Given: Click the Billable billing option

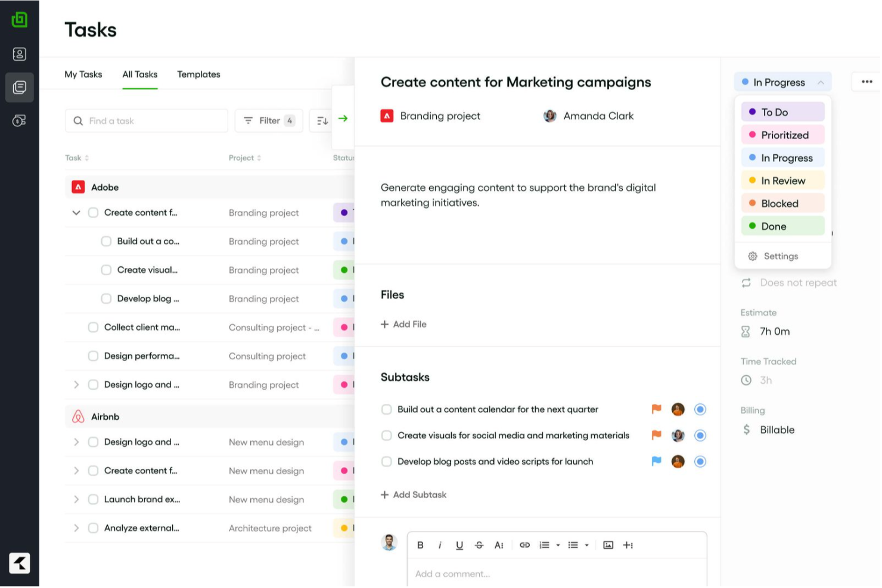Looking at the screenshot, I should tap(777, 430).
